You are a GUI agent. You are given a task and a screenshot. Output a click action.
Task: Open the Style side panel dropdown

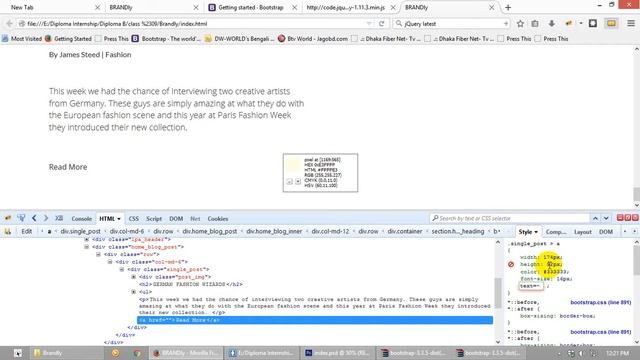coord(536,232)
